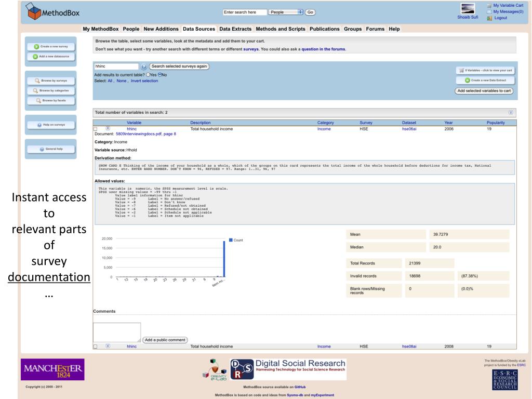The image size is (532, 399).
Task: Open the Groups menu item
Action: pos(353,29)
